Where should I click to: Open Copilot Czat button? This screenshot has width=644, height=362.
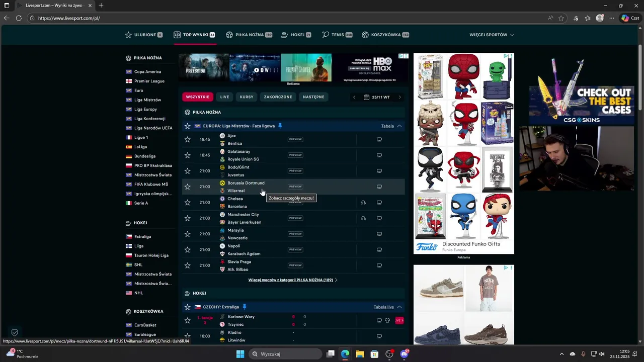(630, 18)
